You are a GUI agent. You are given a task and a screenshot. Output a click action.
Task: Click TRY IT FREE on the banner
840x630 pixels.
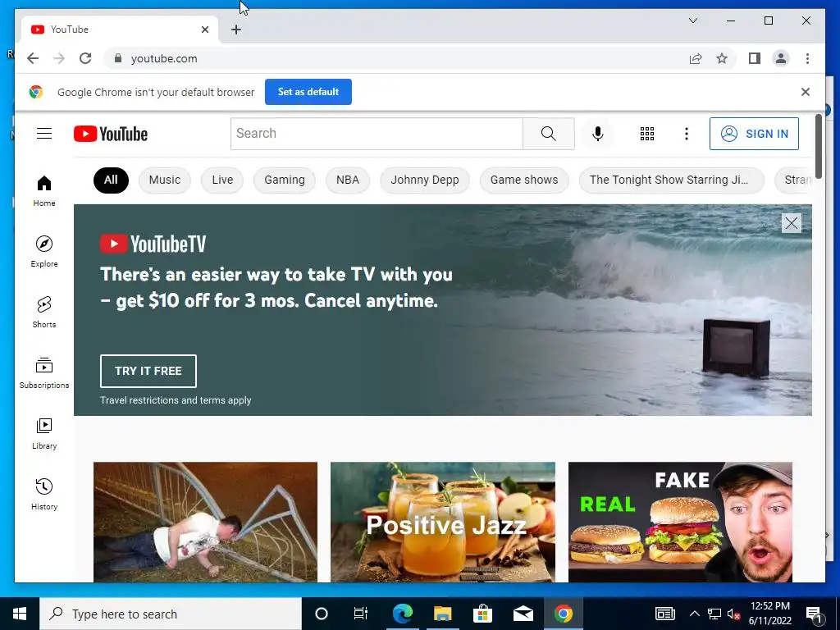[148, 371]
